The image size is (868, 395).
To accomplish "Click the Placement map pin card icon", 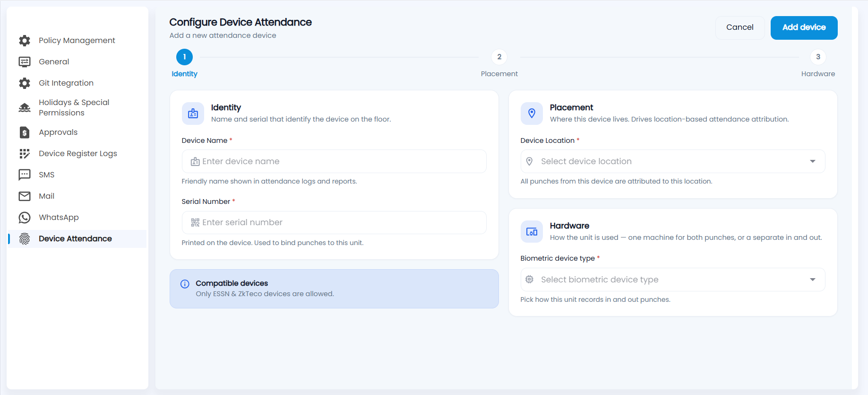I will click(x=532, y=114).
